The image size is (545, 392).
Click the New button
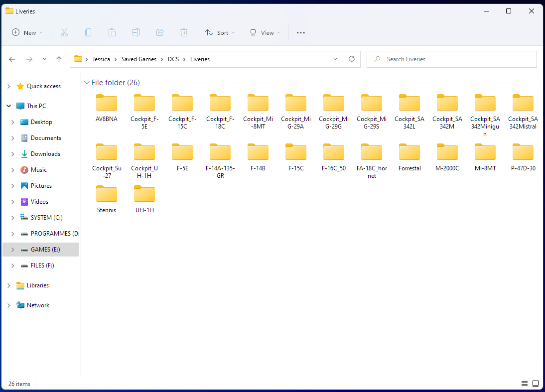(x=27, y=33)
